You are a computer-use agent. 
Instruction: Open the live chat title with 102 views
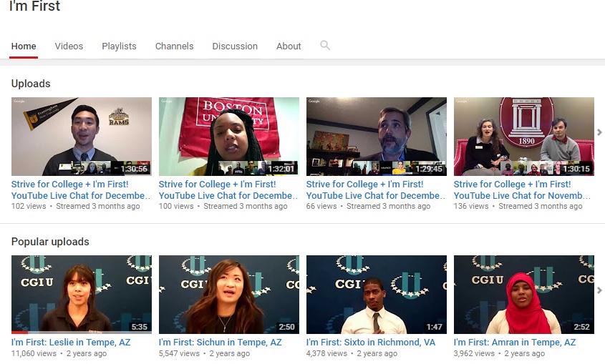pyautogui.click(x=80, y=190)
